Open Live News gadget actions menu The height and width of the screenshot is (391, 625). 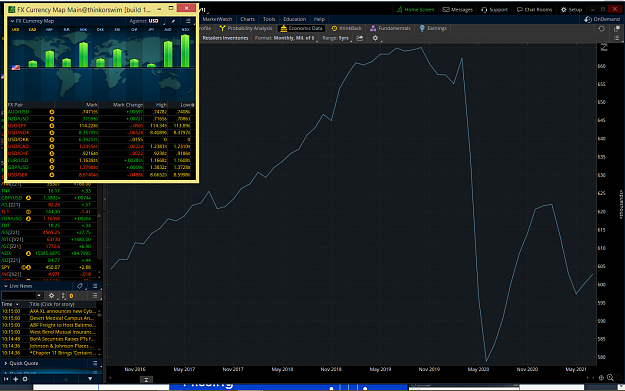coord(95,286)
